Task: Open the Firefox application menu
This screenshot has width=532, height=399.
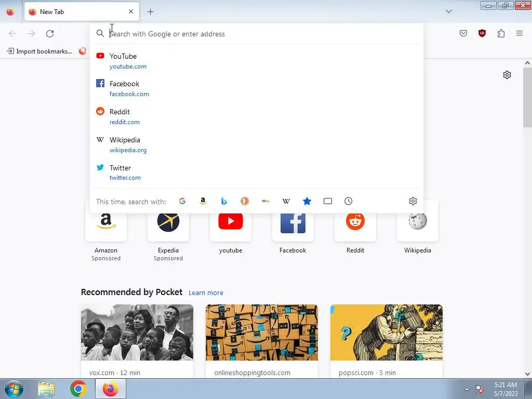Action: coord(520,33)
